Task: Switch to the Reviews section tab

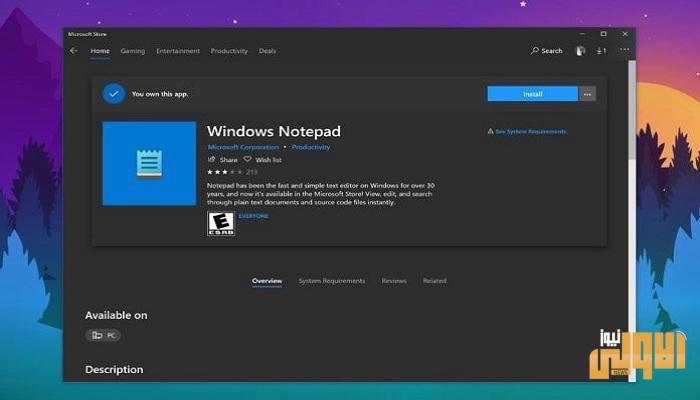Action: tap(394, 281)
